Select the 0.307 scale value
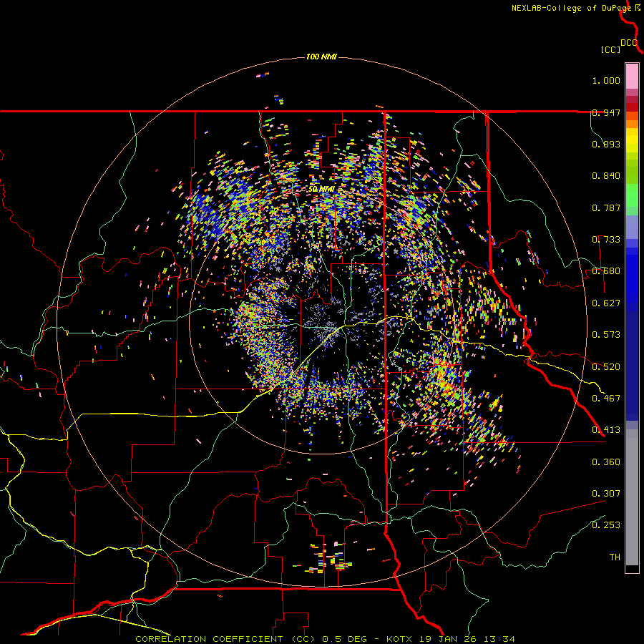This screenshot has width=644, height=644. tap(606, 494)
